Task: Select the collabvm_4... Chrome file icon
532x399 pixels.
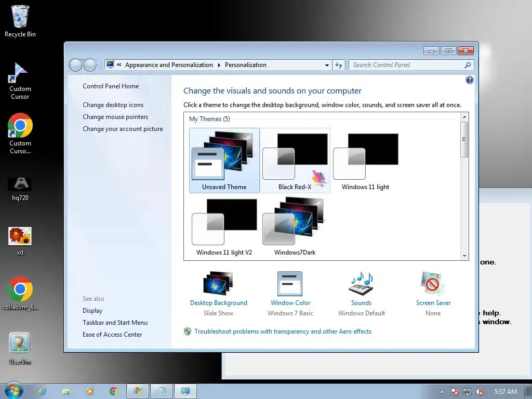Action: (x=20, y=294)
